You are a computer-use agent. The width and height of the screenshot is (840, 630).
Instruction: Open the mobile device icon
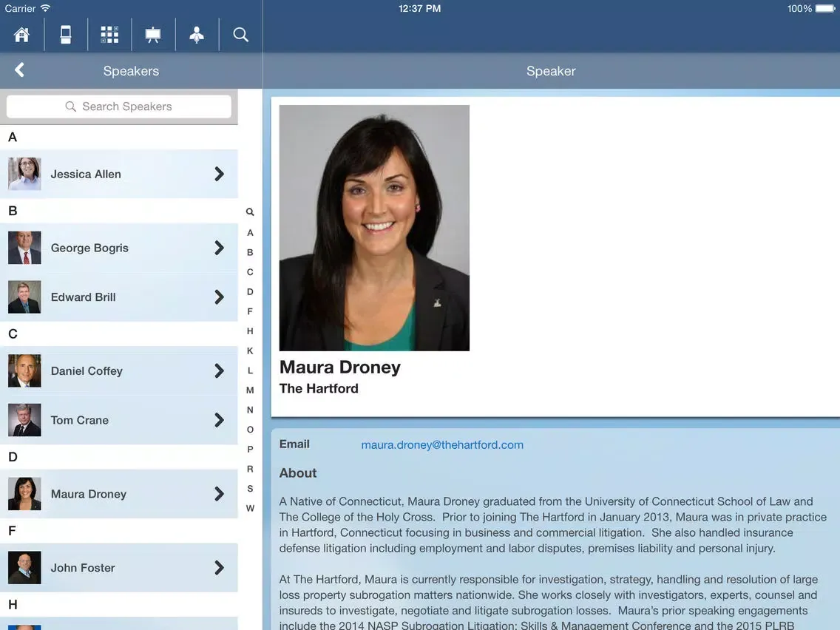pyautogui.click(x=65, y=35)
